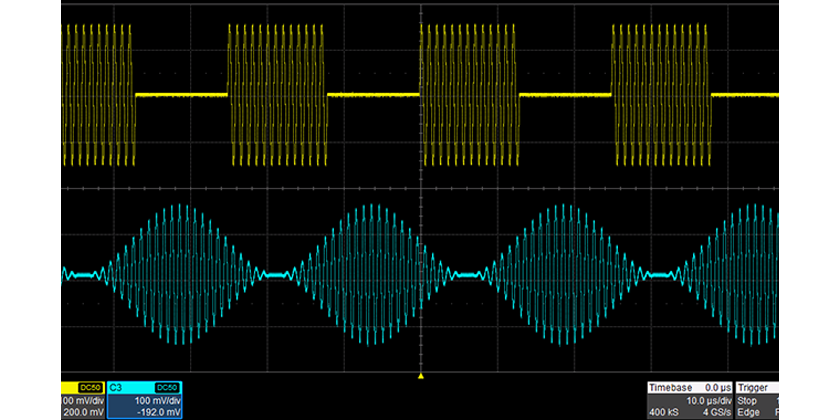This screenshot has width=840, height=420.
Task: Click the 0.0 µs timebase delay value
Action: pyautogui.click(x=717, y=386)
